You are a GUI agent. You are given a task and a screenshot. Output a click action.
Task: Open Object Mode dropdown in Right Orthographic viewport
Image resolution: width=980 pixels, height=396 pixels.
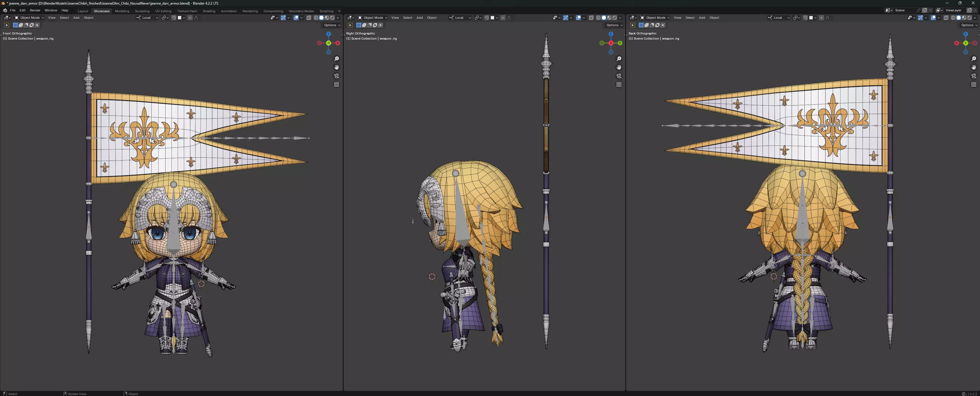[373, 17]
